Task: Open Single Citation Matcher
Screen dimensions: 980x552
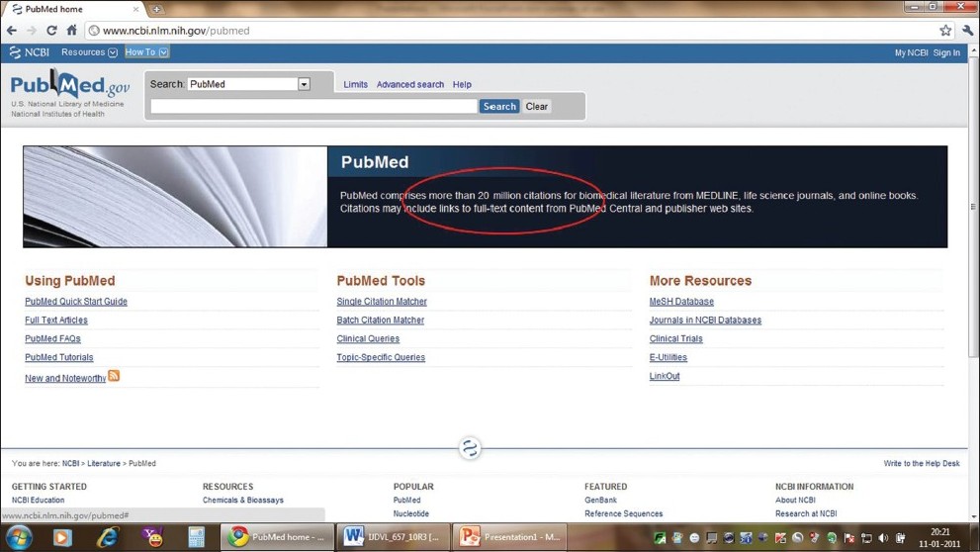Action: (382, 302)
